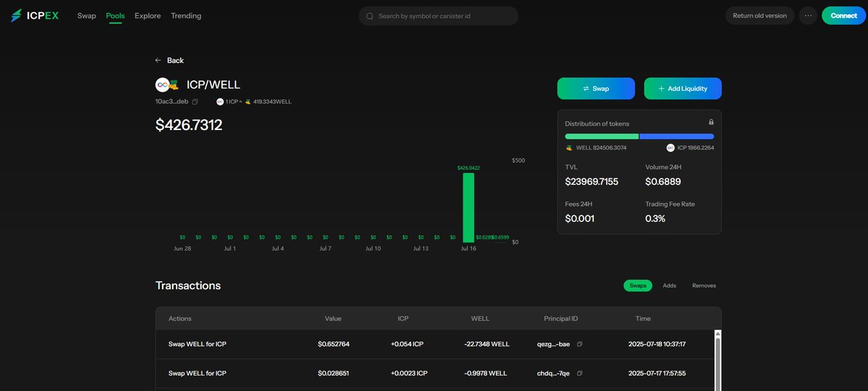Click the ICP icon in rate line
Screen dimensions: 868x391
(x=220, y=102)
